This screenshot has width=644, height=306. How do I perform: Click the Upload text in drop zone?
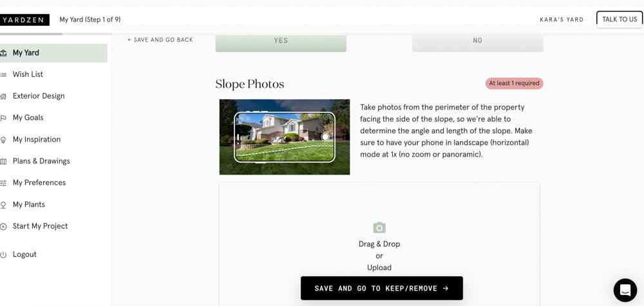(x=379, y=267)
